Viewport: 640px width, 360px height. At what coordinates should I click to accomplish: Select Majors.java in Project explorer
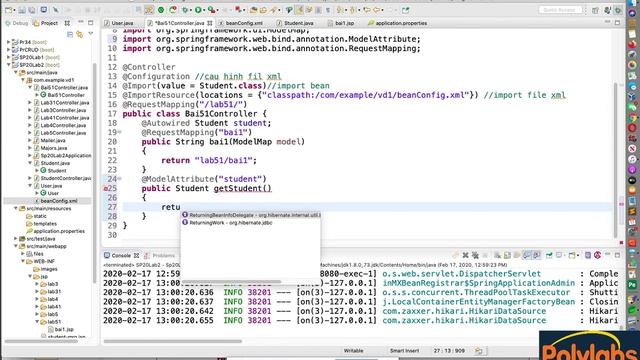pos(53,148)
